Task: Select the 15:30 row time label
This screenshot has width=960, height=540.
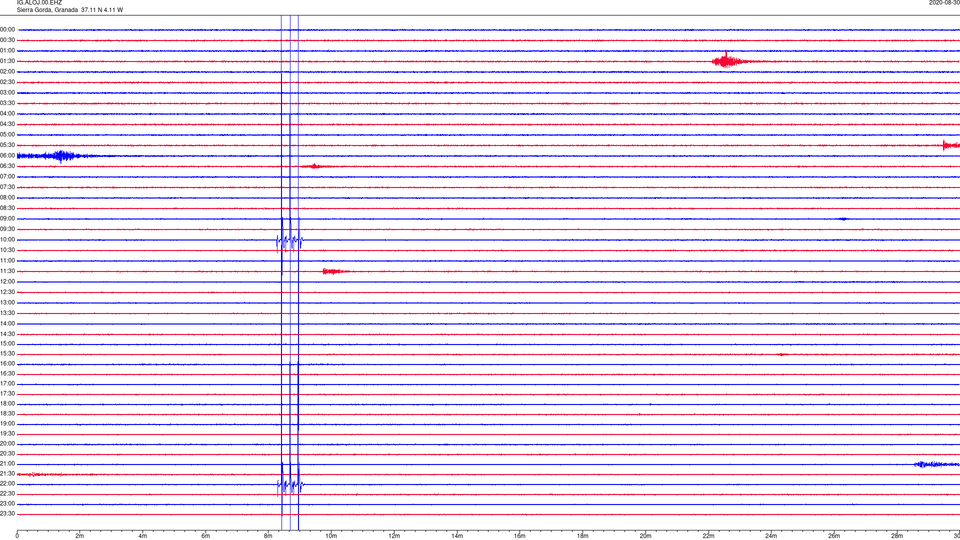Action: 7,353
